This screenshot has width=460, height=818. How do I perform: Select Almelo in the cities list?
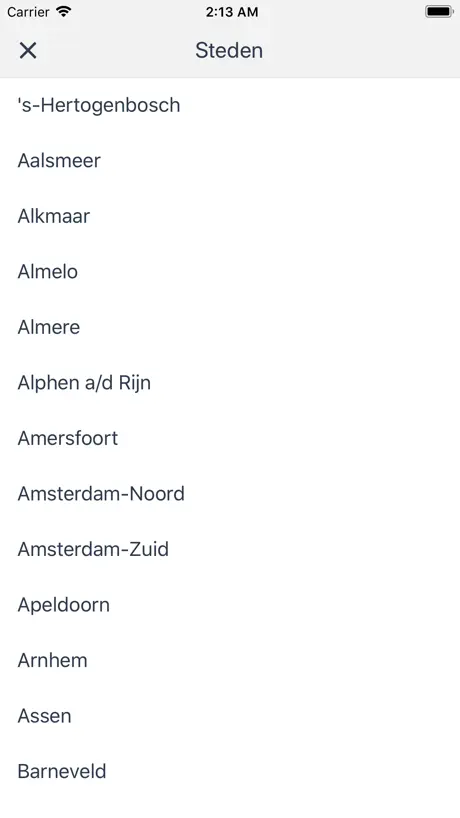[x=230, y=272]
